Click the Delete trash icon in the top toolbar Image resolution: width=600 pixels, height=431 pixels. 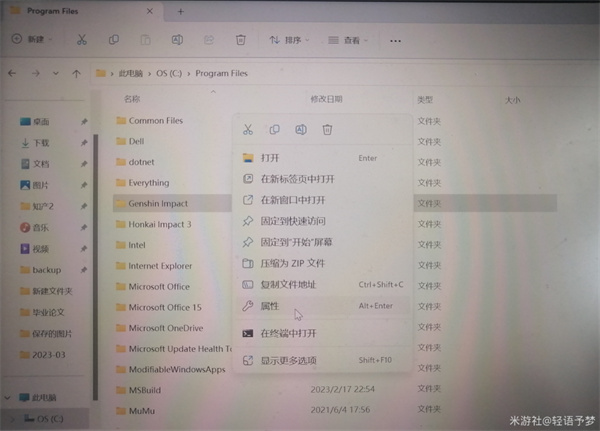[x=241, y=39]
